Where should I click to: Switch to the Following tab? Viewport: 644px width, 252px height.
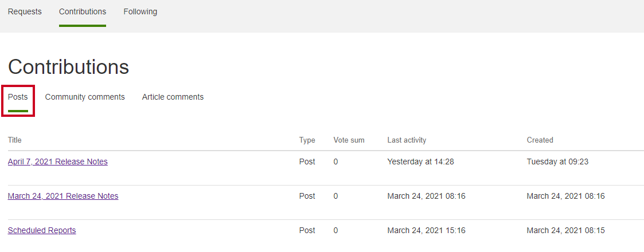pyautogui.click(x=140, y=11)
